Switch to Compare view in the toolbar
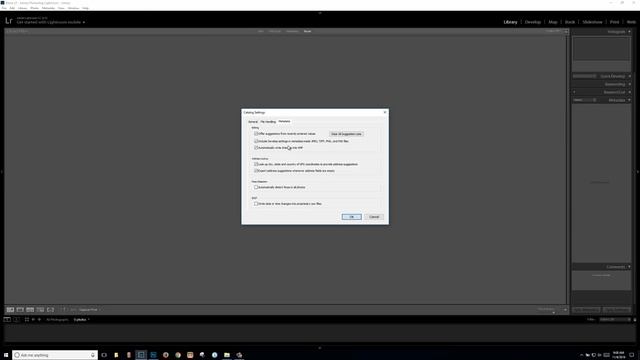Screen dimensions: 640x360 30,310
